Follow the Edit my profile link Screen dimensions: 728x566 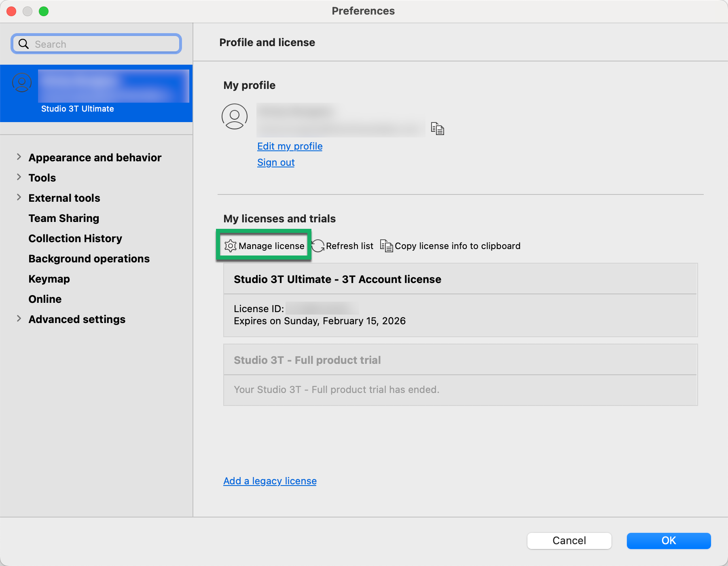[x=290, y=146]
